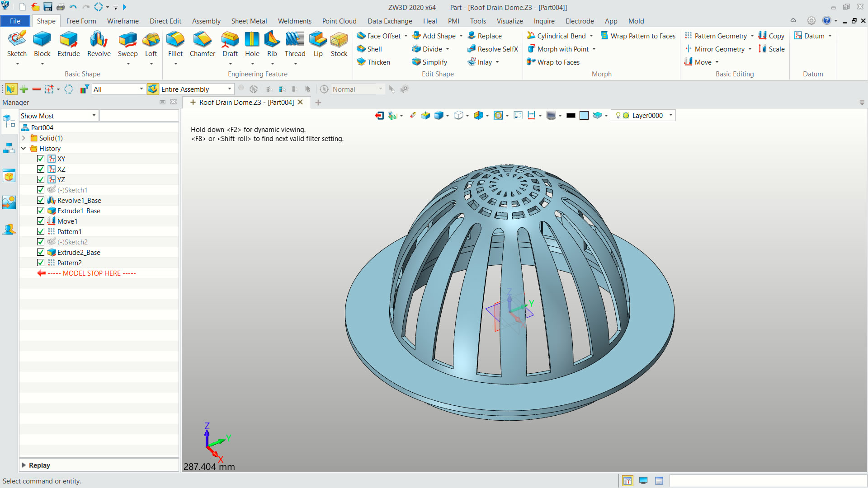The width and height of the screenshot is (868, 488).
Task: Click the Wrap to Faces command
Action: [x=558, y=62]
